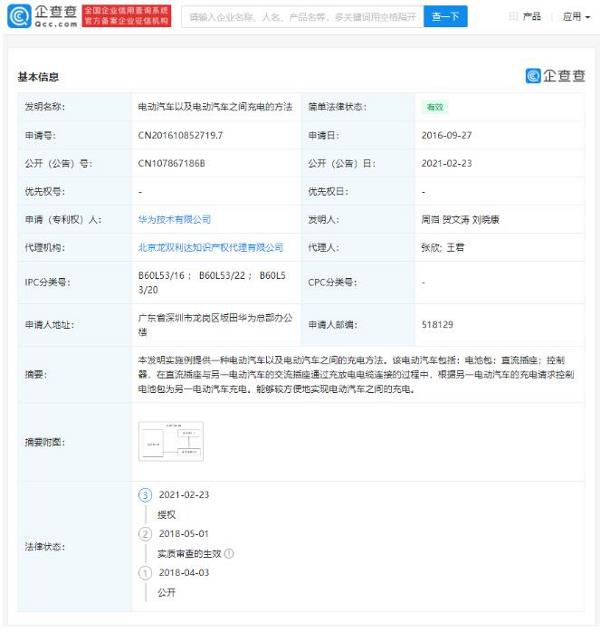
Task: Click the 基本信息 section heading
Action: tap(38, 77)
